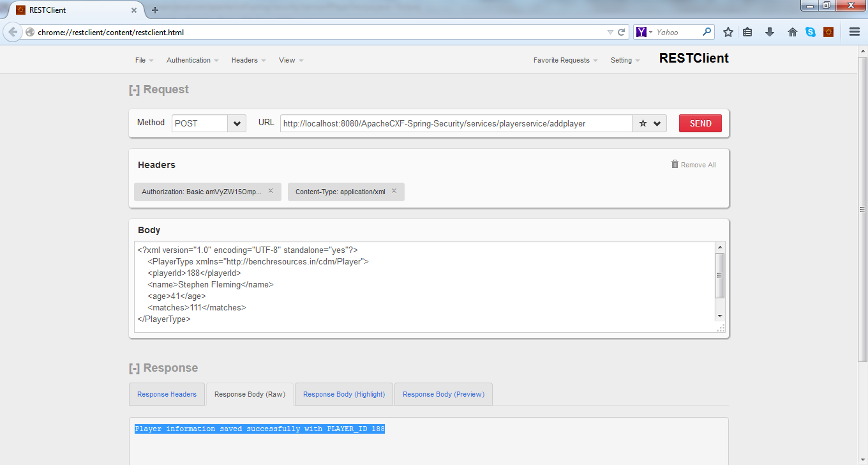Open the RESTClient extension toolbar icon

[x=828, y=32]
